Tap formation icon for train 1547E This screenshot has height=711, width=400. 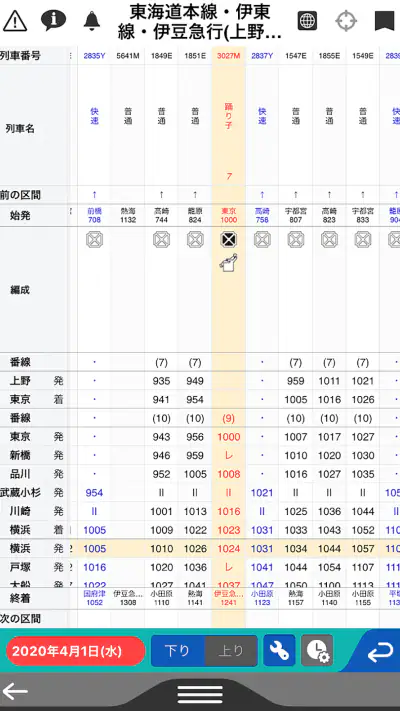click(296, 239)
